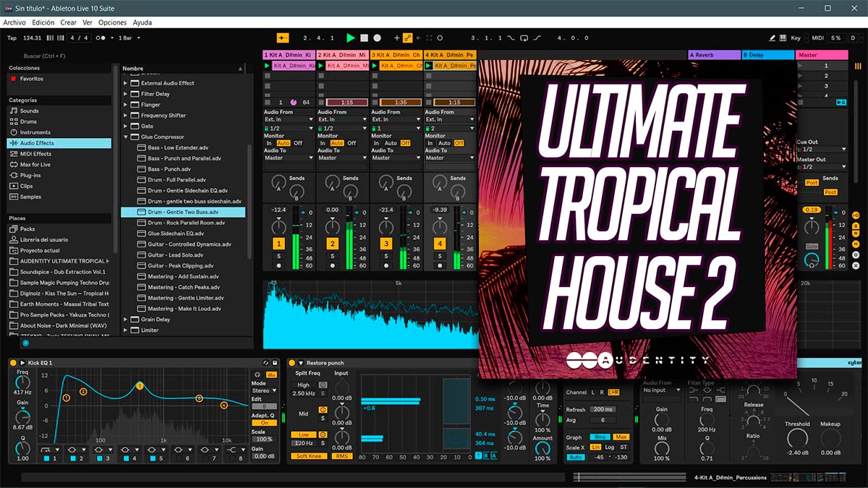
Task: Expand the External Audio Effect folder
Action: 125,83
